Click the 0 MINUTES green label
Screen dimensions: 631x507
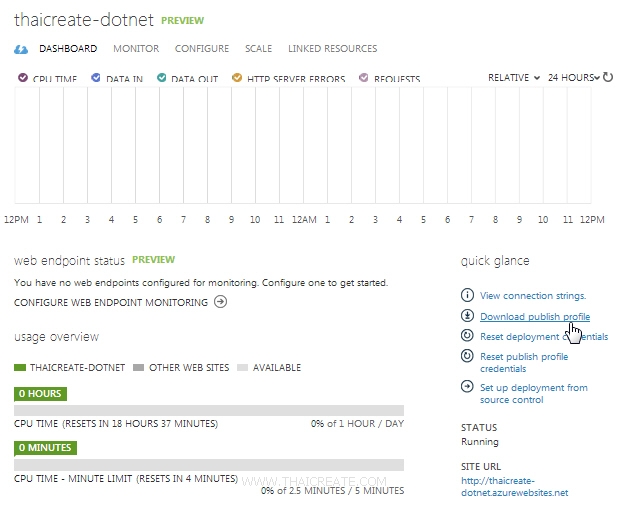click(x=45, y=448)
